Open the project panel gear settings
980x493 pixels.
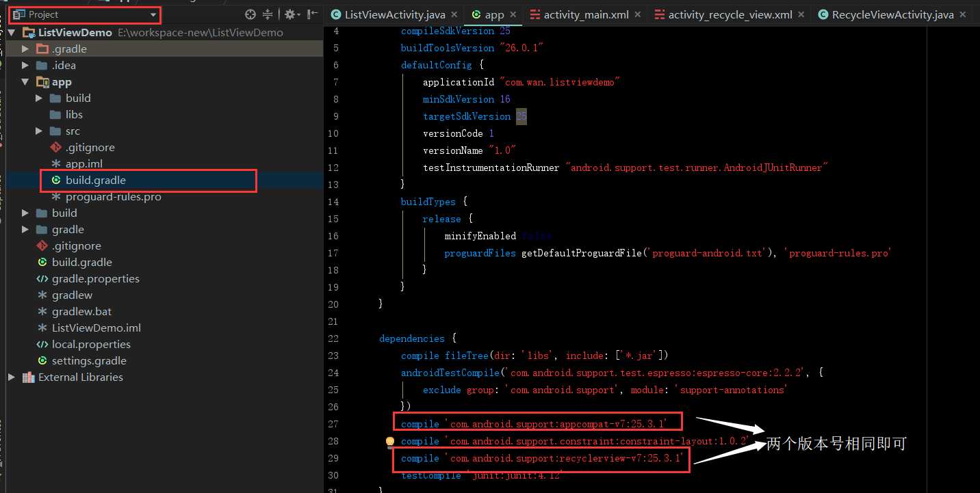[x=292, y=14]
